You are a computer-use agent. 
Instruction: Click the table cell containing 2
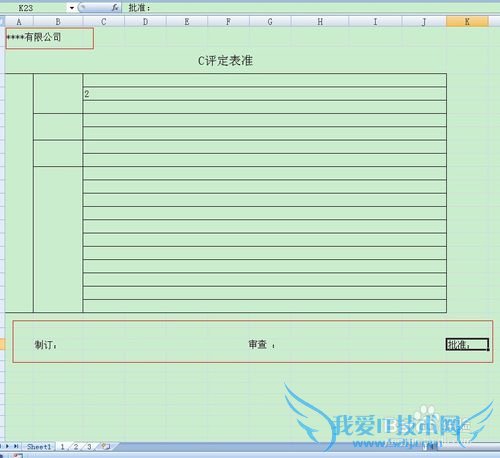[264, 94]
